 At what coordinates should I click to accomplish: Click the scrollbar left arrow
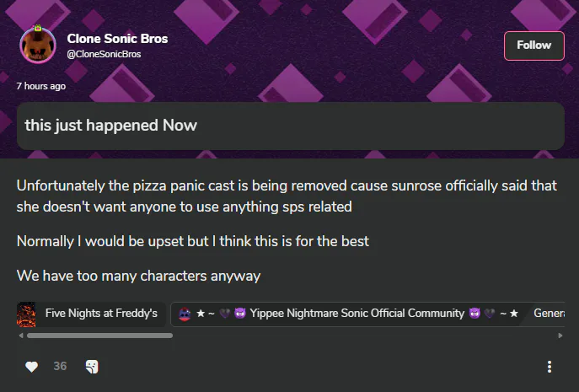tap(21, 336)
